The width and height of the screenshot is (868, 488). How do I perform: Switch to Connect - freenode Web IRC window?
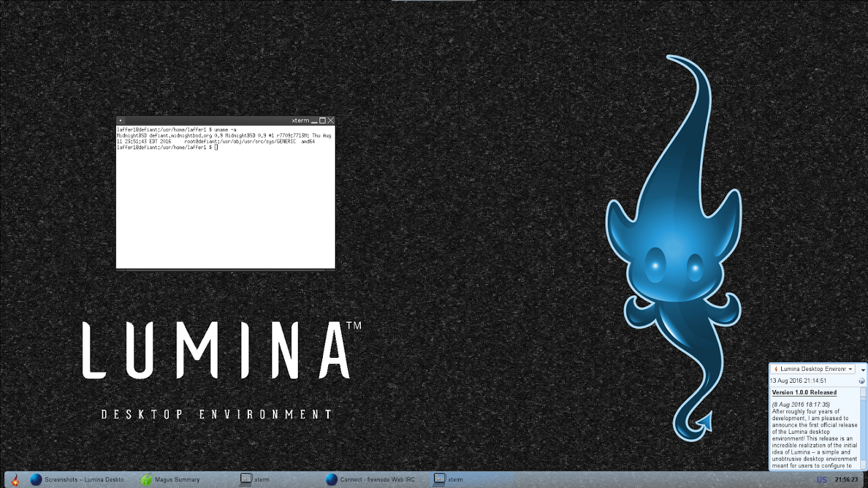370,480
